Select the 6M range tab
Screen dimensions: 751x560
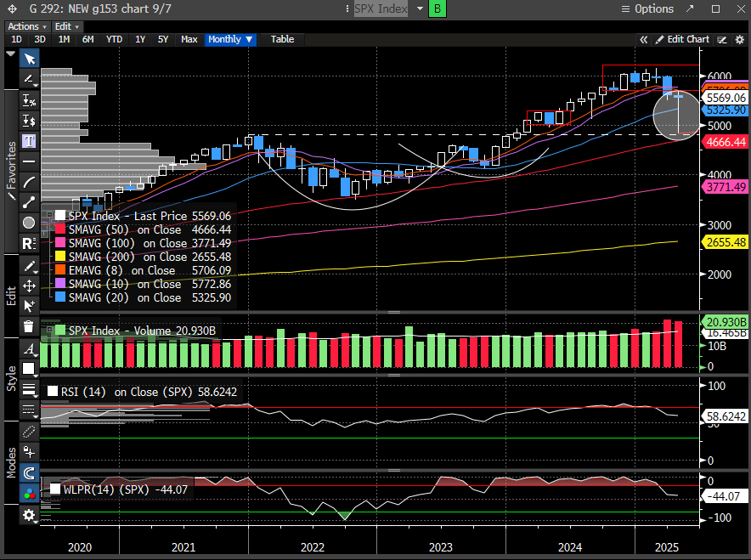tap(88, 39)
